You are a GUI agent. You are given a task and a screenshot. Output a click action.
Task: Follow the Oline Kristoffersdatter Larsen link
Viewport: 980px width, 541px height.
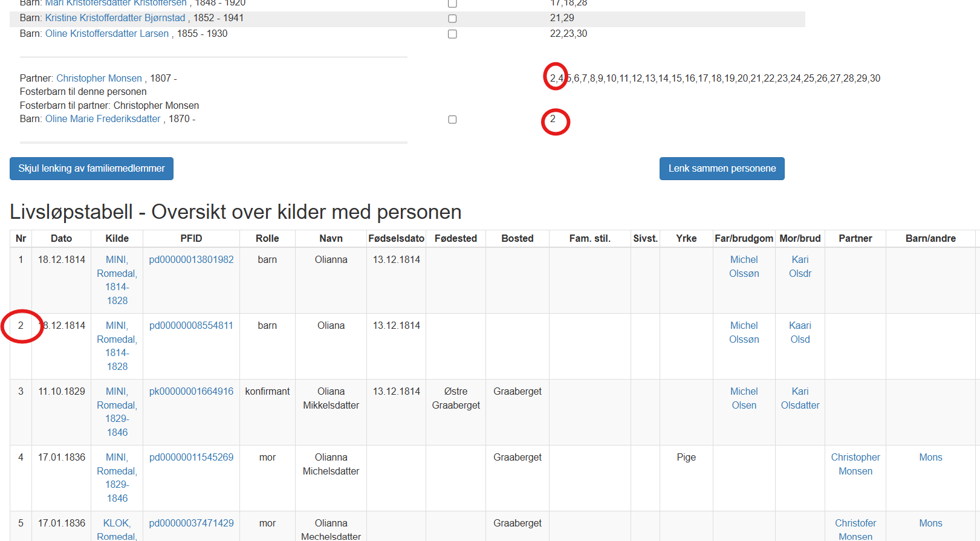click(x=107, y=34)
